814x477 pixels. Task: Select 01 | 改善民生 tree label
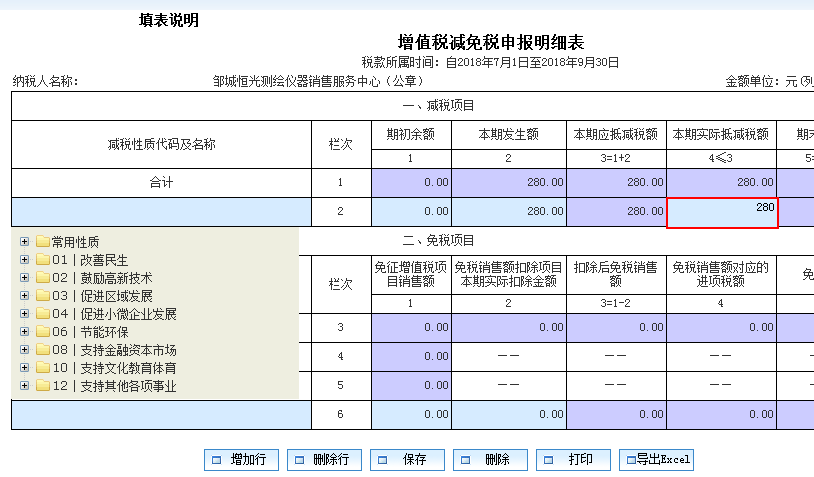pyautogui.click(x=90, y=260)
